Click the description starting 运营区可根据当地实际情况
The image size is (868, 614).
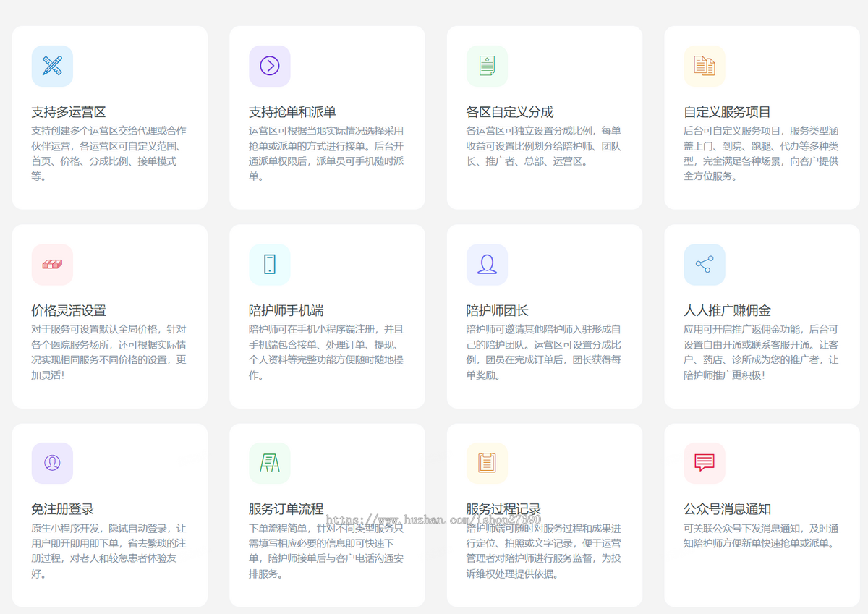pyautogui.click(x=327, y=153)
